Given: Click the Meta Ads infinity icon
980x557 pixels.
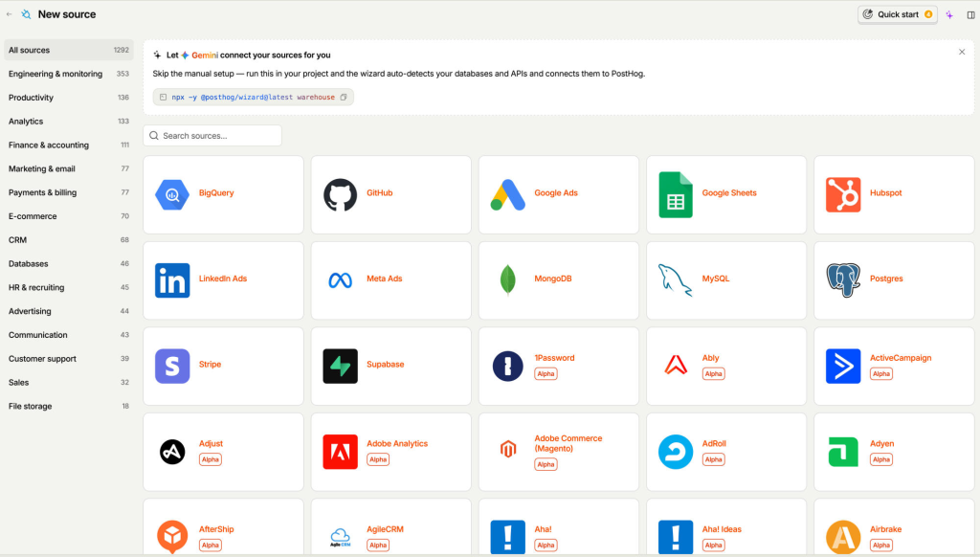Looking at the screenshot, I should coord(340,280).
